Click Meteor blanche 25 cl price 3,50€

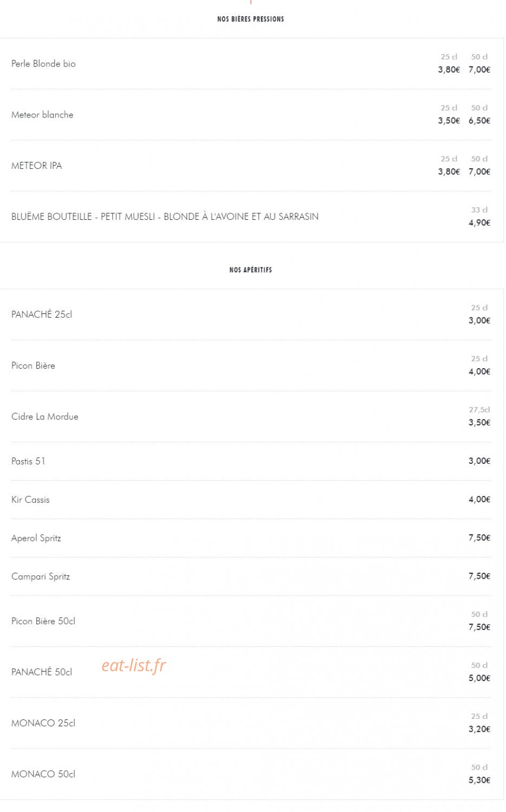coord(449,121)
